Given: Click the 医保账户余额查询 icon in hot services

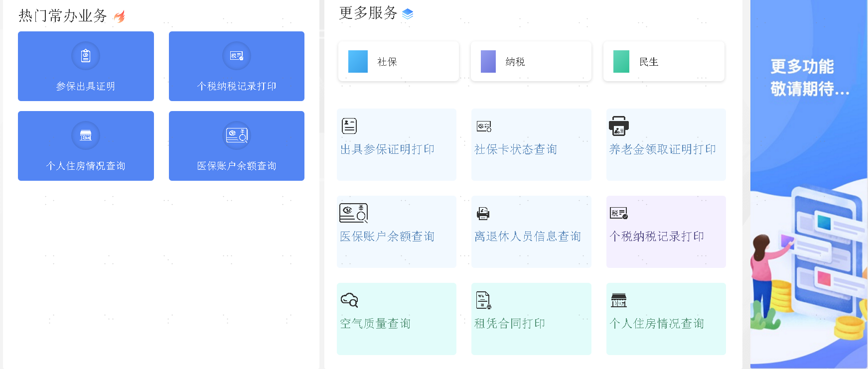Looking at the screenshot, I should [x=237, y=135].
